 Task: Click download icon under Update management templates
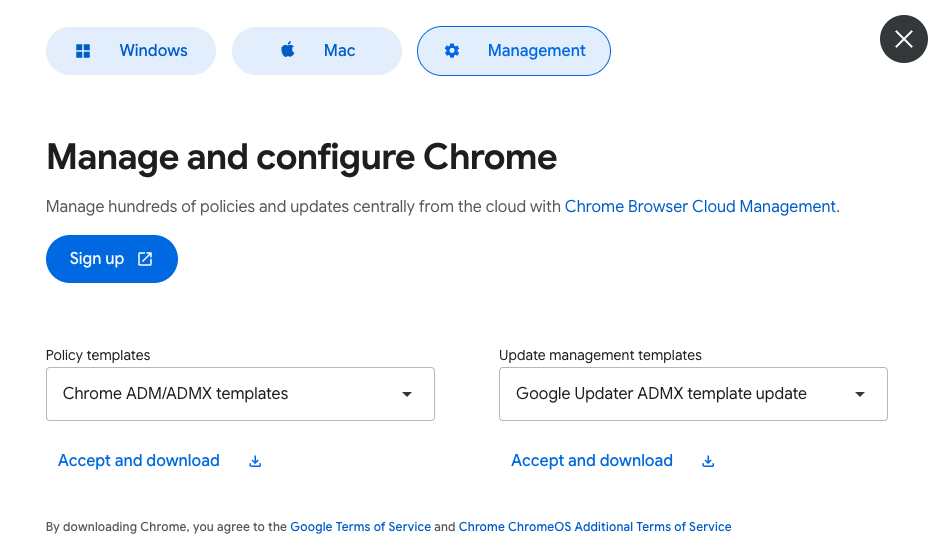coord(708,461)
